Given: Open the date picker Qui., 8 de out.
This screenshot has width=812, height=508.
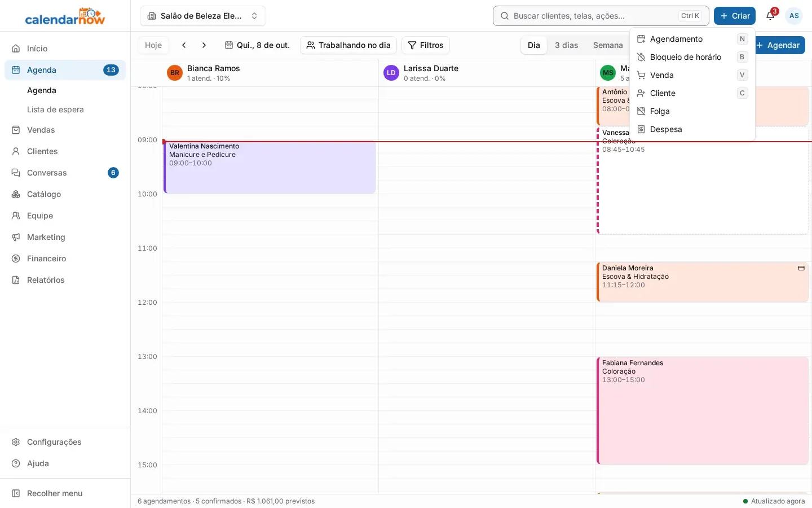Looking at the screenshot, I should tap(257, 45).
